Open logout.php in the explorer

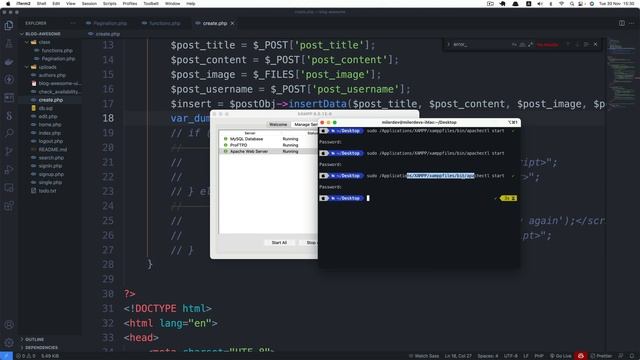coord(51,141)
